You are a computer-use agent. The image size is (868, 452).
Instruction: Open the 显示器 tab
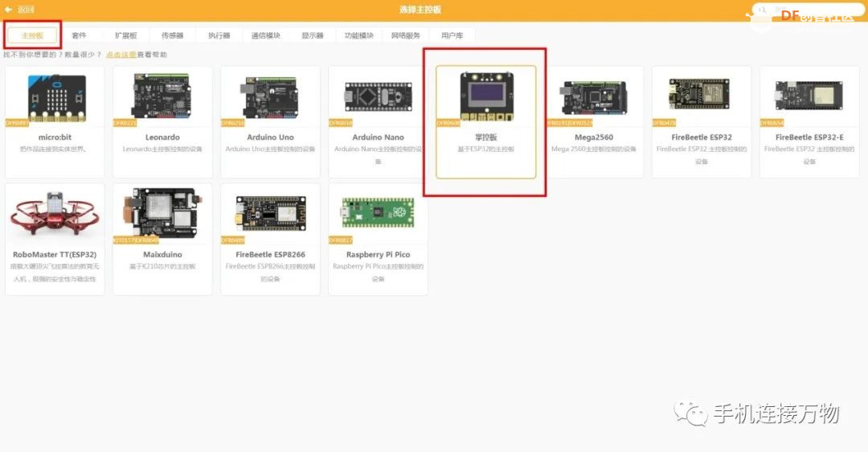coord(312,35)
